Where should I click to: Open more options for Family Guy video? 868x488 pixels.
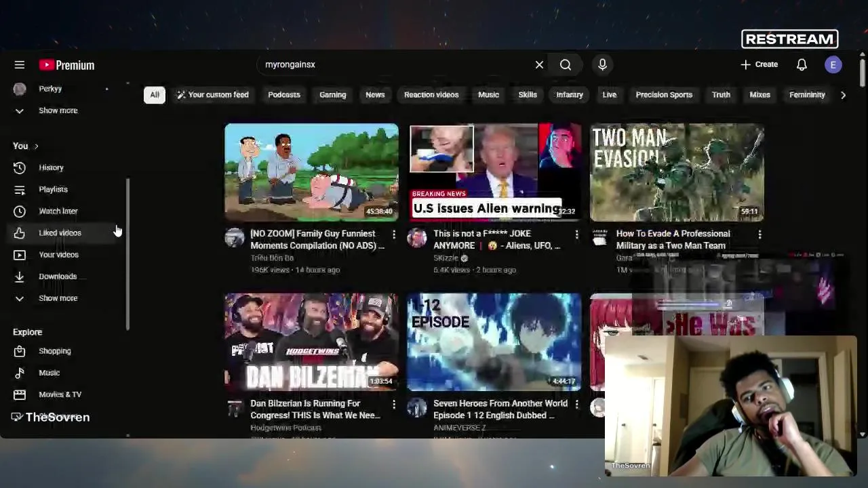pos(394,234)
